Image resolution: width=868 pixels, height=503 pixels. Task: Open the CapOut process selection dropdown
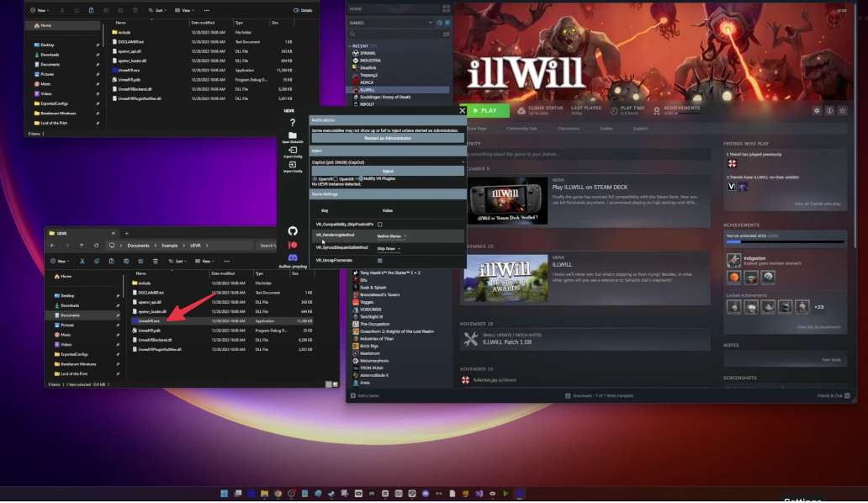click(388, 162)
